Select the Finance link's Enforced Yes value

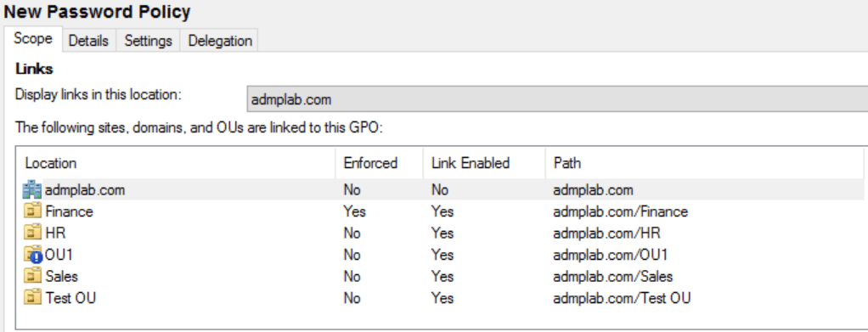point(355,211)
